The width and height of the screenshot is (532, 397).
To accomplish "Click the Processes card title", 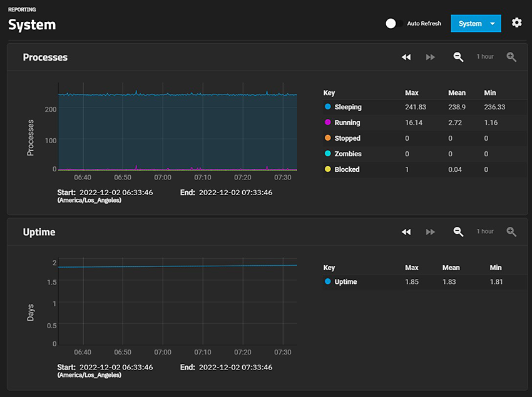I will [x=45, y=58].
